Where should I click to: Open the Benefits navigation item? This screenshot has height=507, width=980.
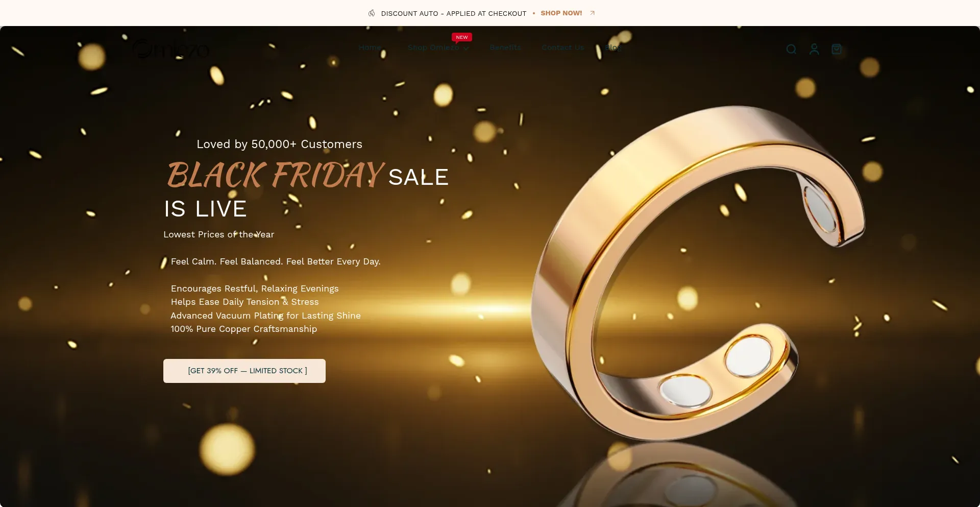[x=505, y=47]
